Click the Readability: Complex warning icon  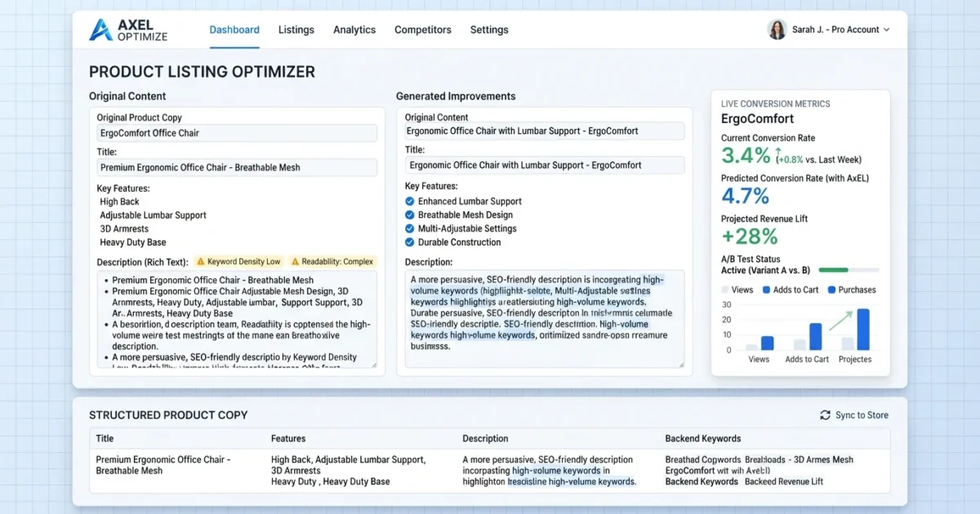point(296,262)
